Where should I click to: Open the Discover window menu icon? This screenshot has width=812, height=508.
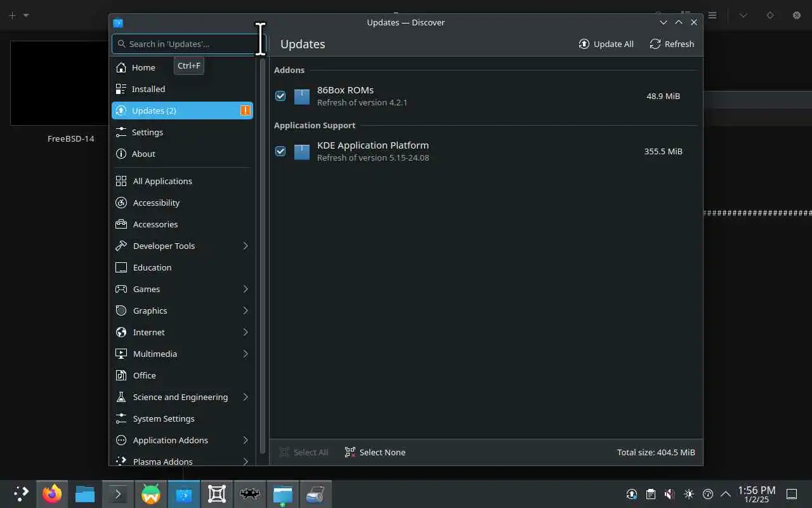(118, 23)
